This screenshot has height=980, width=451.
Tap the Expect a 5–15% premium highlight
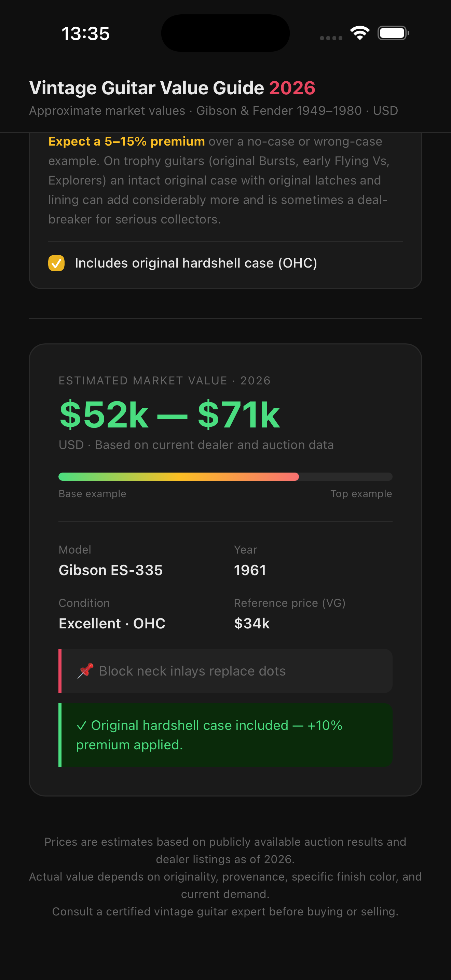127,141
